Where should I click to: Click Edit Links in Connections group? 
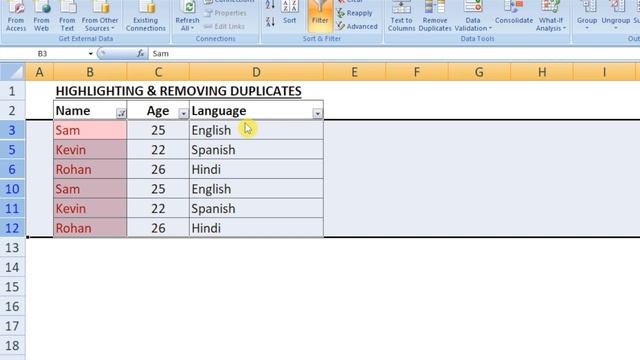[224, 27]
